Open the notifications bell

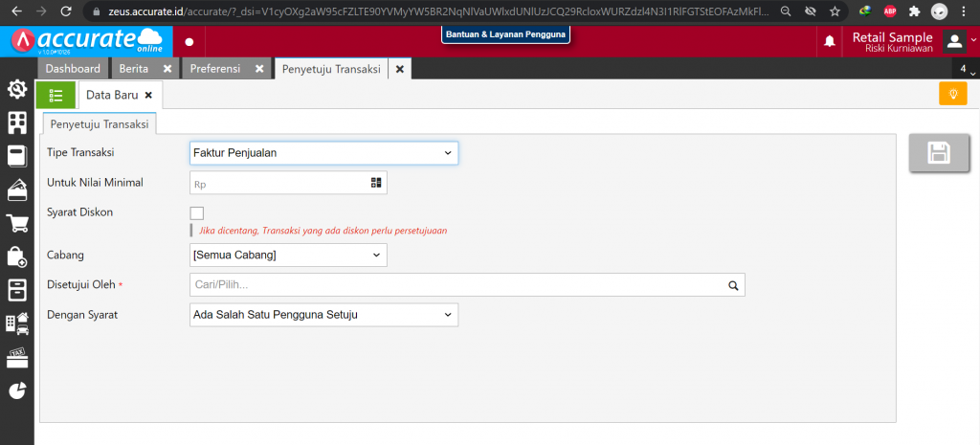click(x=830, y=41)
